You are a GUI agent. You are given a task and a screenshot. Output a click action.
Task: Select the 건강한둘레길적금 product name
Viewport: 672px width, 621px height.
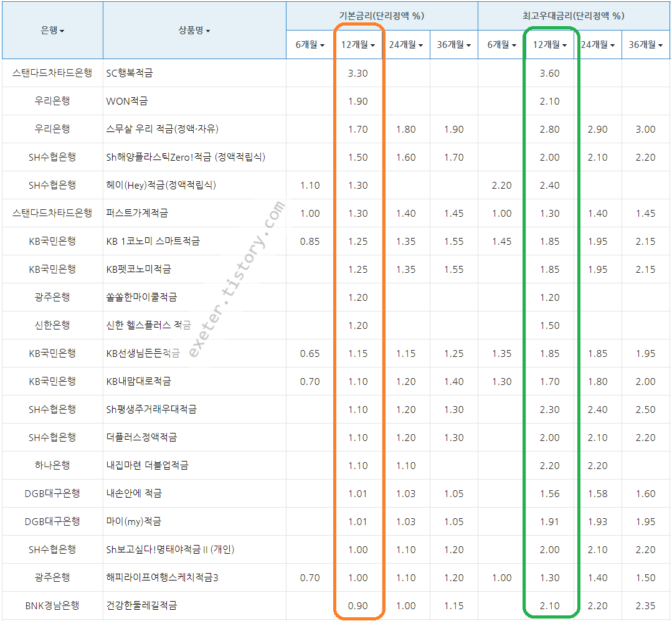pyautogui.click(x=141, y=605)
